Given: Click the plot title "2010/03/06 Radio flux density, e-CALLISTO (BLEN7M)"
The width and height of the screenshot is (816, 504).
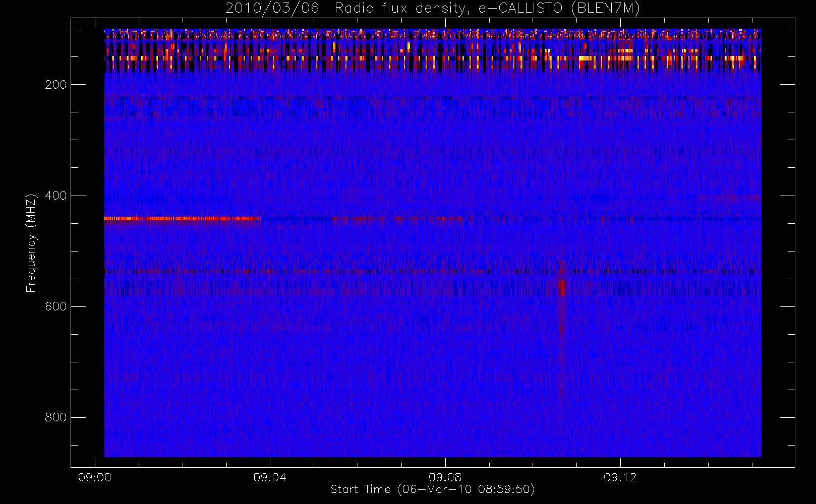Looking at the screenshot, I should pos(432,9).
